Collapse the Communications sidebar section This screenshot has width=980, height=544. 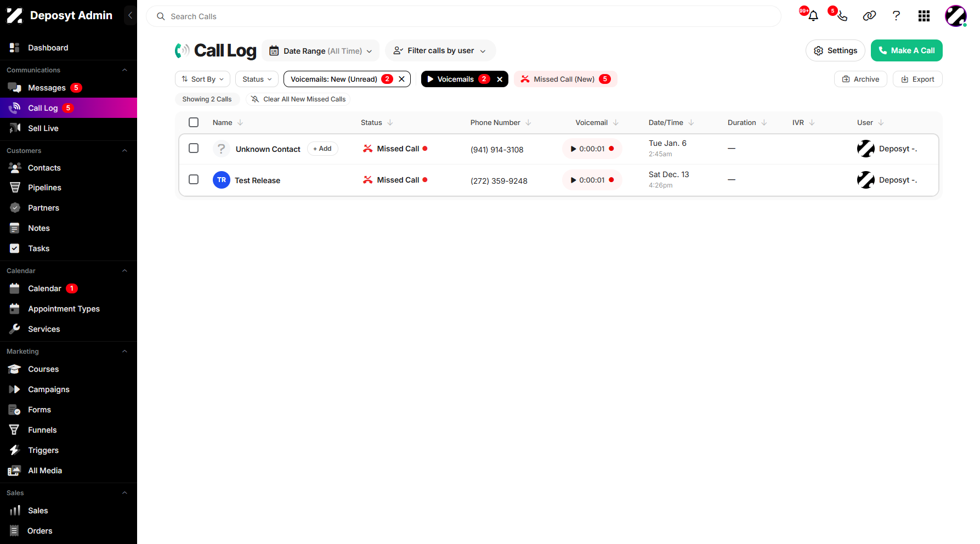pyautogui.click(x=124, y=70)
